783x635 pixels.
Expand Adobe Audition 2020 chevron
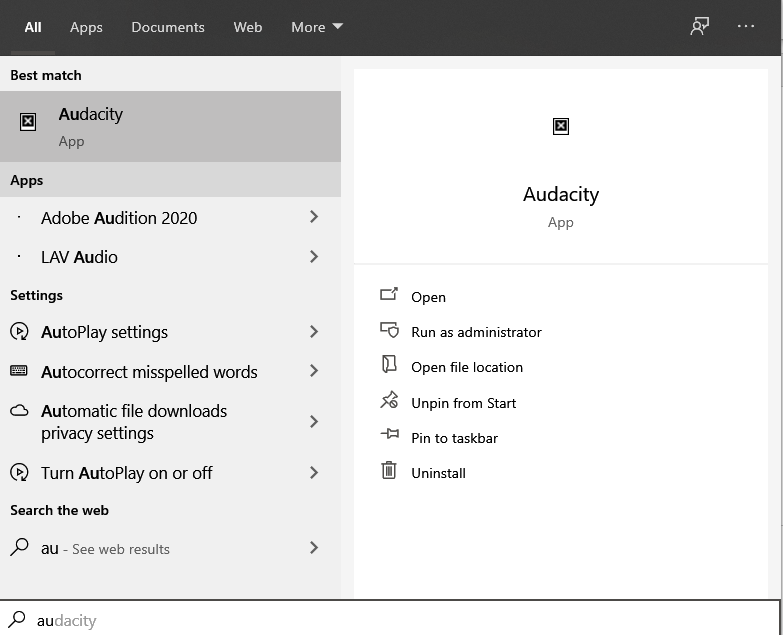314,217
